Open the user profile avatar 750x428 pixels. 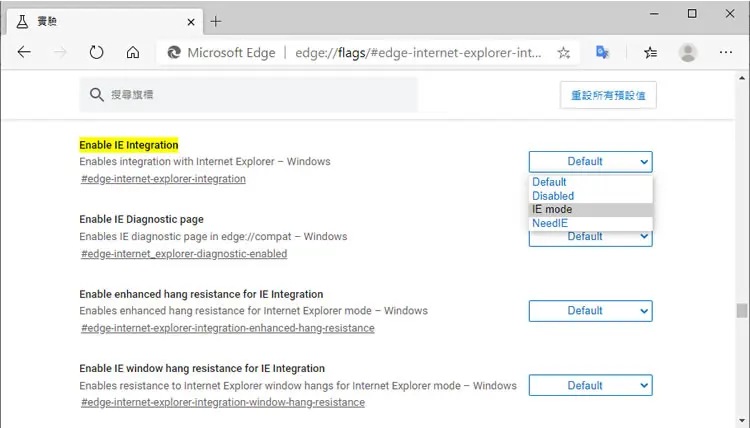point(688,53)
